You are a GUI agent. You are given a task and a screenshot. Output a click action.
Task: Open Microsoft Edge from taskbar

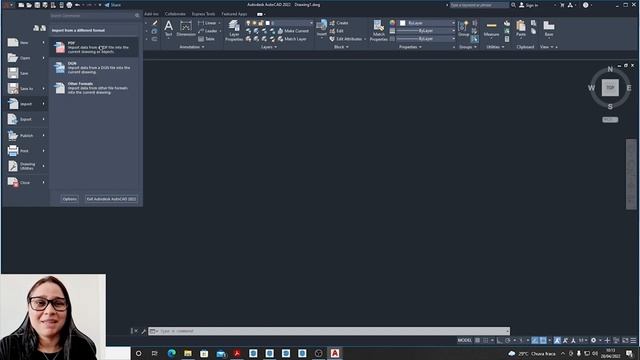pyautogui.click(x=171, y=353)
